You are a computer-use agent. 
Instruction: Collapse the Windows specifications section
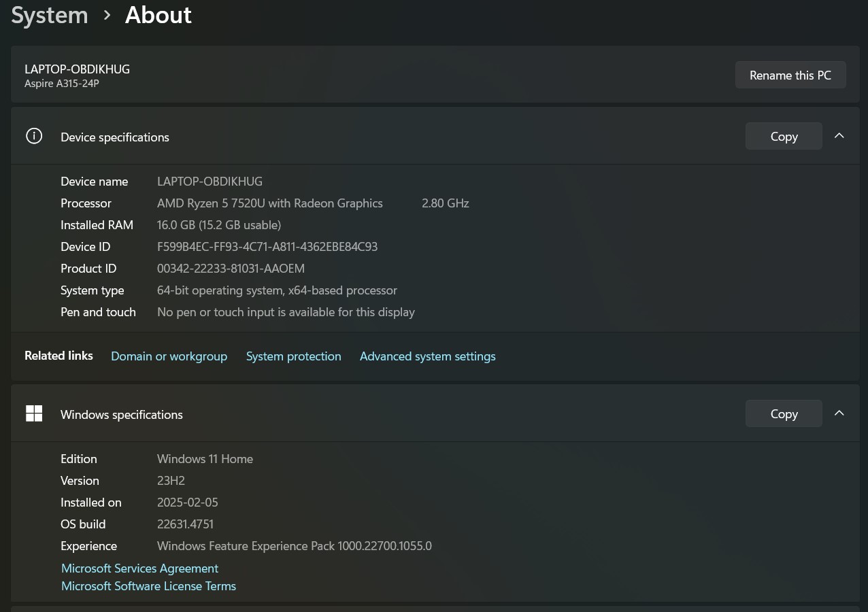tap(839, 413)
